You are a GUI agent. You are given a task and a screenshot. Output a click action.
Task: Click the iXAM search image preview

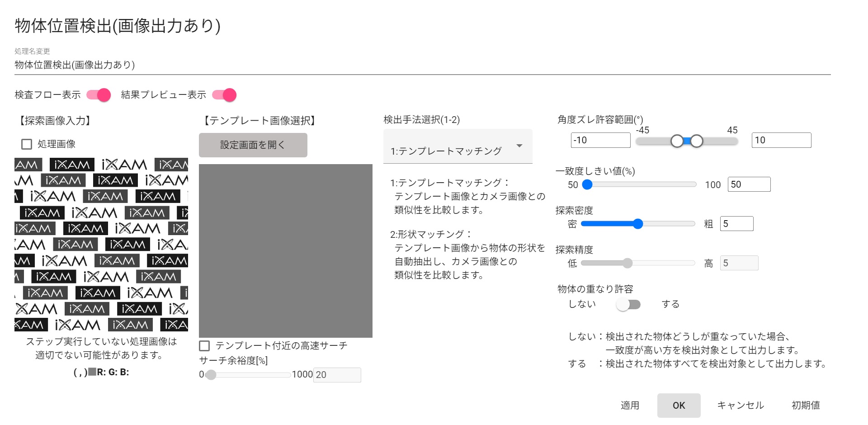tap(101, 245)
